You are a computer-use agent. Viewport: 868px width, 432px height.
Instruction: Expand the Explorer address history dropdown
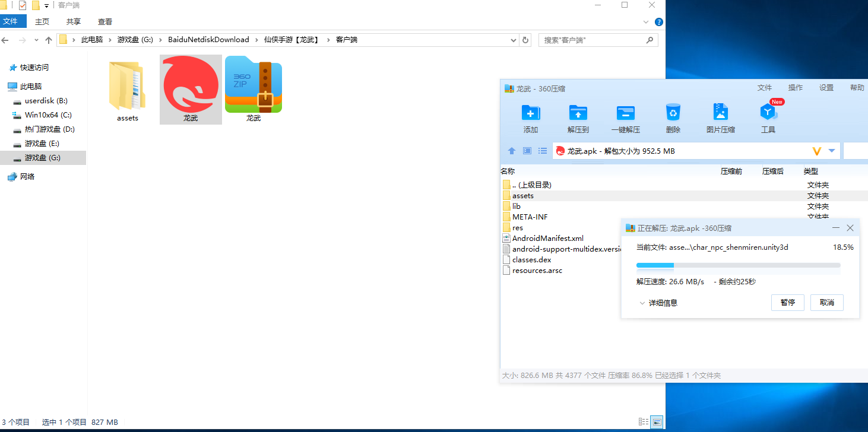tap(514, 40)
